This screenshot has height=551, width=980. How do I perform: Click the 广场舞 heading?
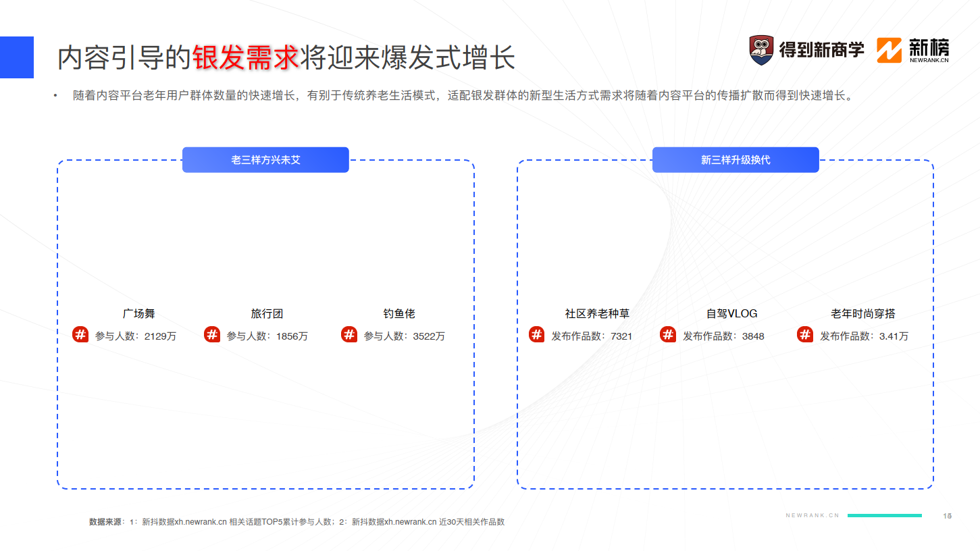coord(139,313)
